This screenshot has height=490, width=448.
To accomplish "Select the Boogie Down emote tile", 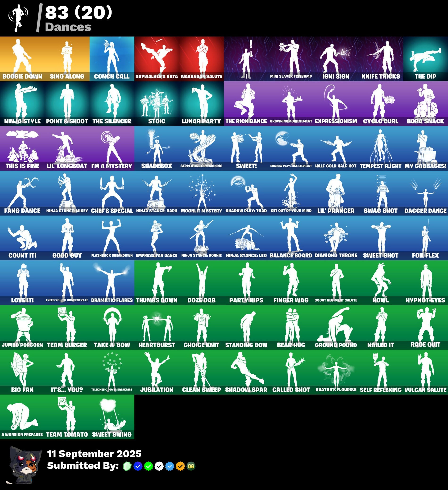I will coord(22,59).
